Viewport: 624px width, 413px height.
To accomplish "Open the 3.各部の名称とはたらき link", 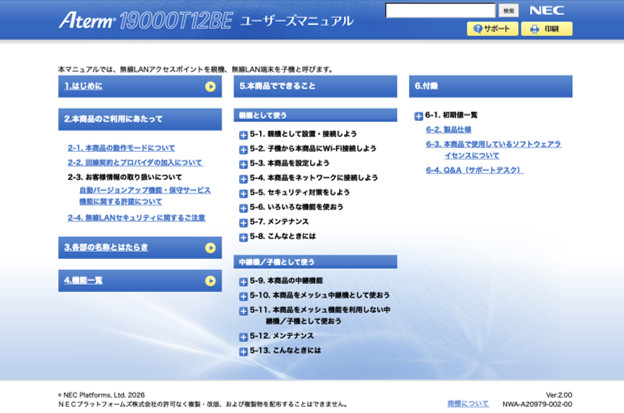I will pyautogui.click(x=106, y=247).
